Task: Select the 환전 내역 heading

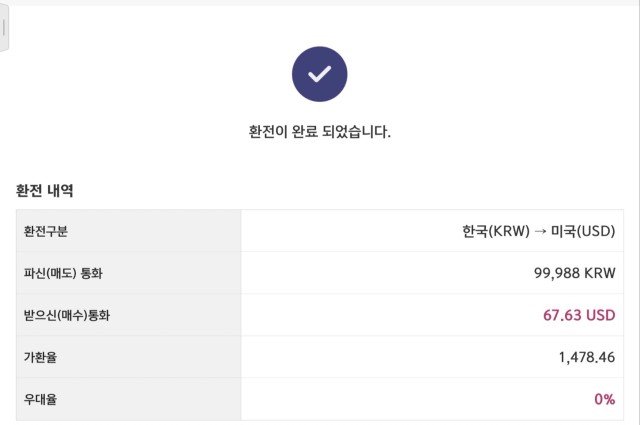Action: 44,190
